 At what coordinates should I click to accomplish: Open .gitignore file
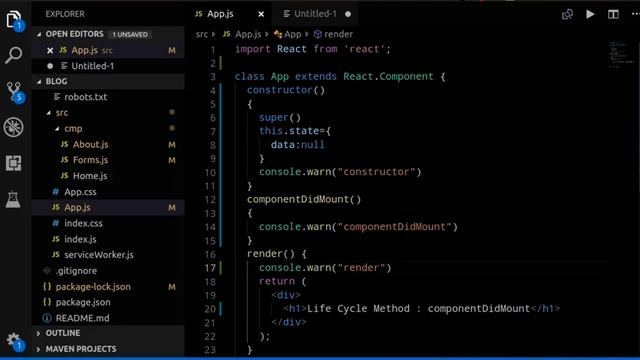point(76,271)
